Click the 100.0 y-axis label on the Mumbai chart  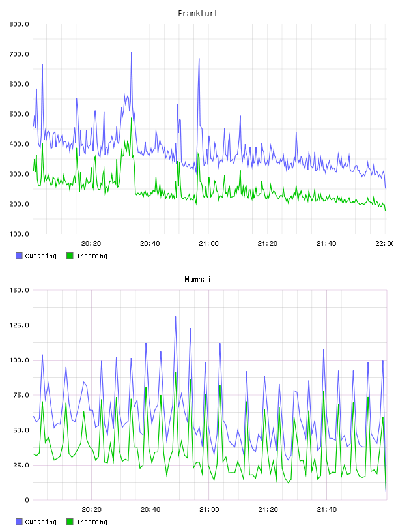click(19, 360)
